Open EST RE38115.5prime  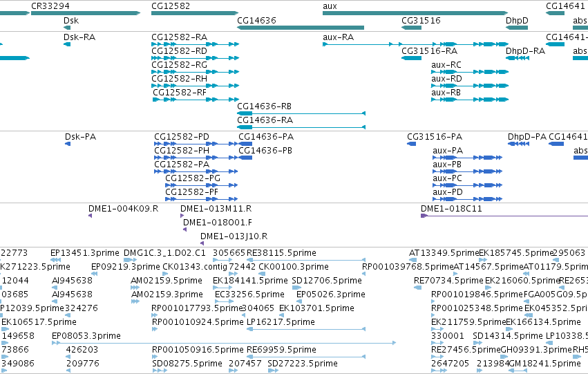click(281, 253)
